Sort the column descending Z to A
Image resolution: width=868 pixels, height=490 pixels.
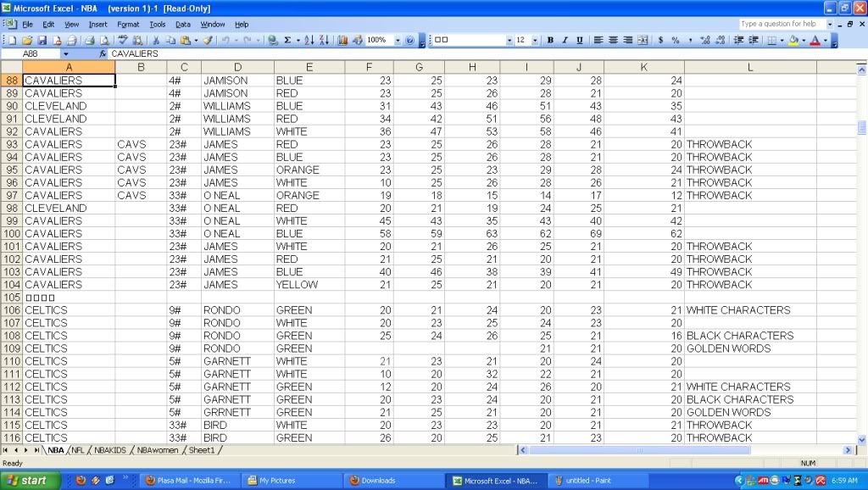click(325, 40)
